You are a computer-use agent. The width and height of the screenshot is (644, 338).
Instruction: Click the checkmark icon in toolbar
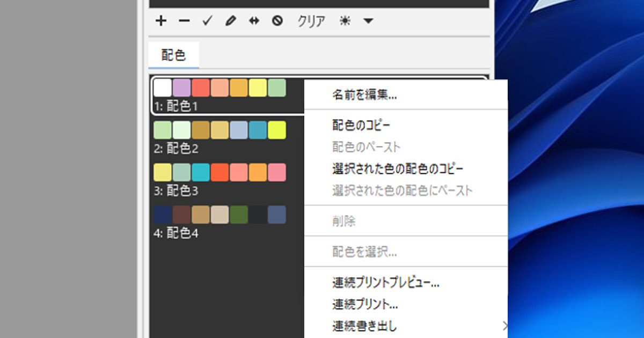coord(207,21)
